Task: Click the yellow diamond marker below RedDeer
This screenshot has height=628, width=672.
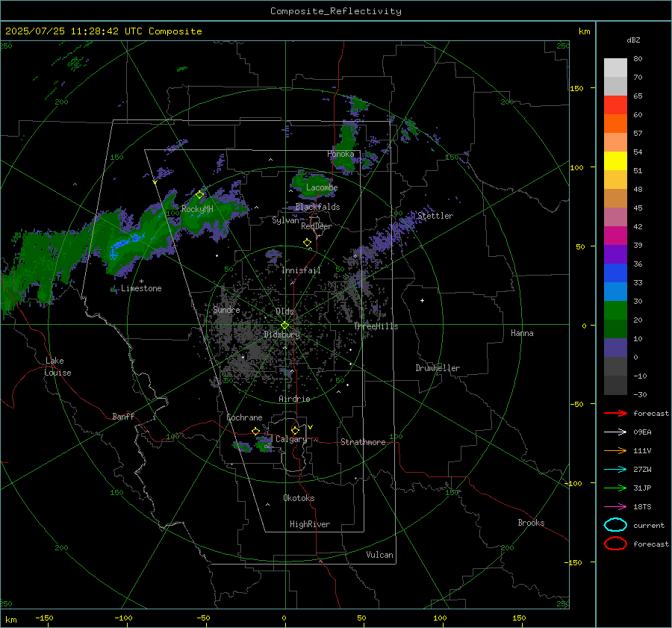Action: point(308,243)
